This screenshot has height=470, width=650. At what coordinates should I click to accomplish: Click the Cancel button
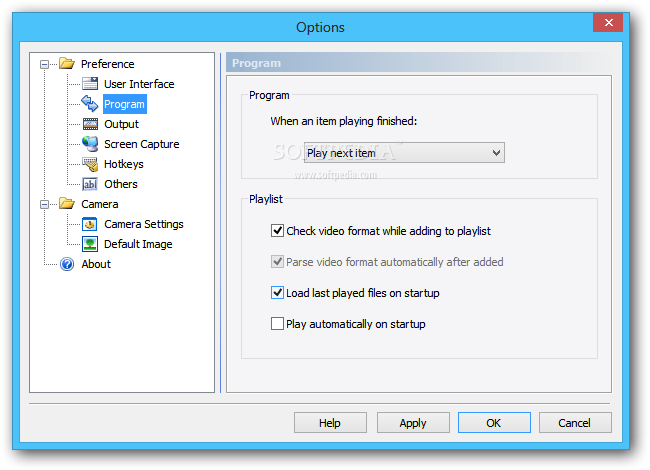pyautogui.click(x=574, y=423)
